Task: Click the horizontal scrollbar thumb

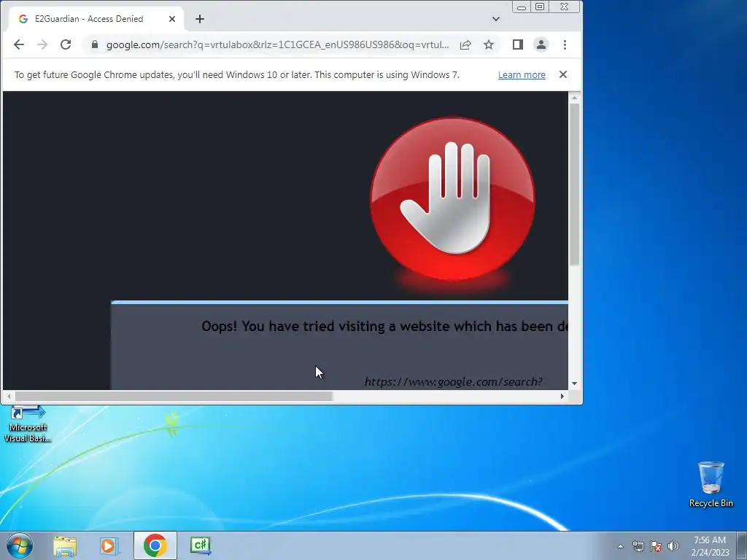Action: point(174,396)
